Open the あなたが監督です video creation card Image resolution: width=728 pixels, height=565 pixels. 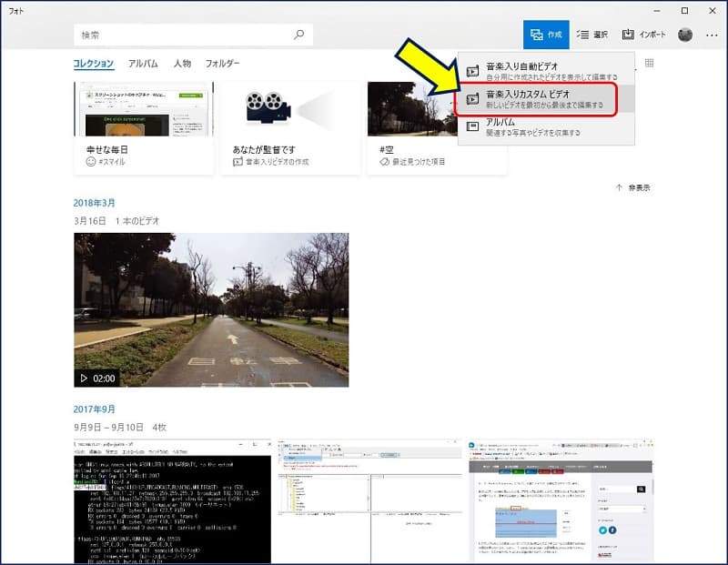tap(290, 127)
